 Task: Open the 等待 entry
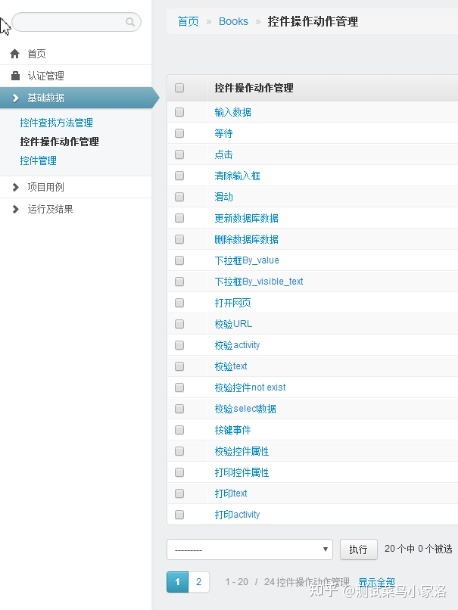pos(223,133)
